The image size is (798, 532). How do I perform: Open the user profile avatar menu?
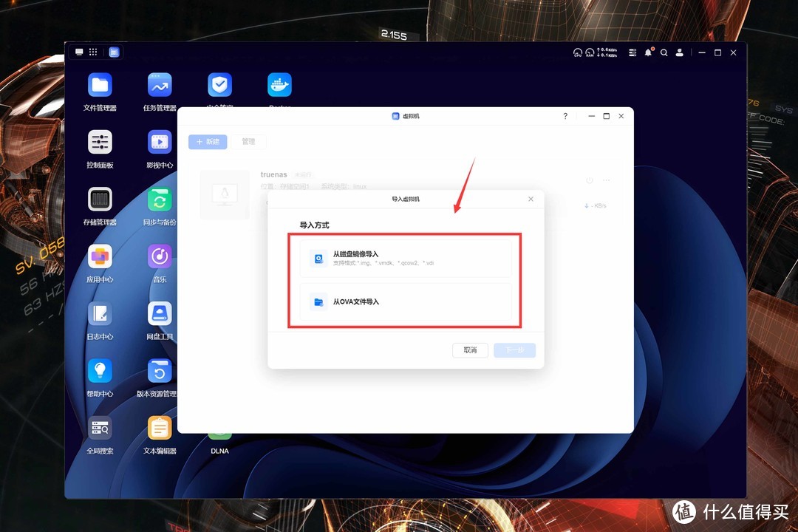[x=679, y=52]
